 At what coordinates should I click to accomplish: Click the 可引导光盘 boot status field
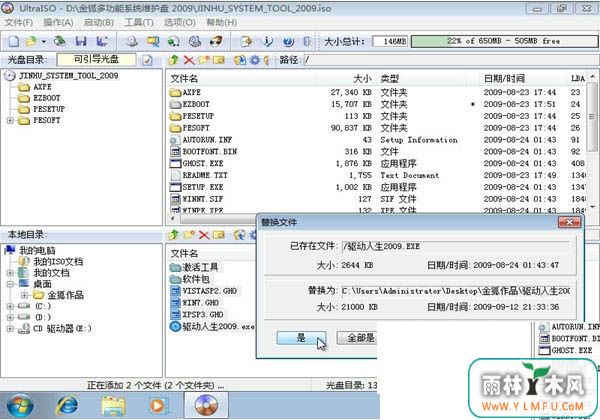pos(96,60)
